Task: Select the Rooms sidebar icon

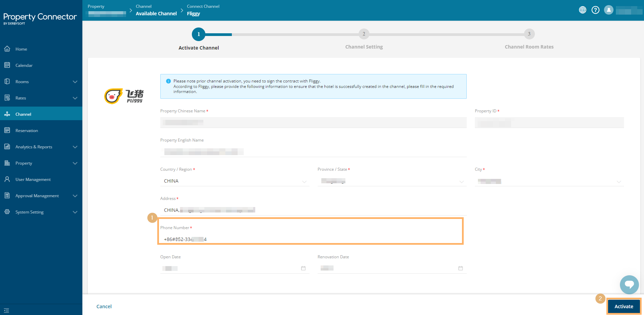Action: coord(7,81)
